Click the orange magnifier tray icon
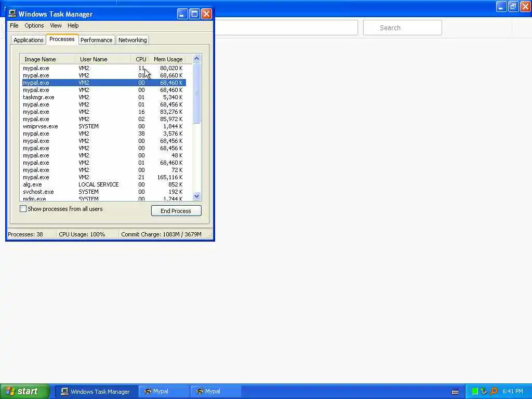532x399 pixels. point(494,391)
